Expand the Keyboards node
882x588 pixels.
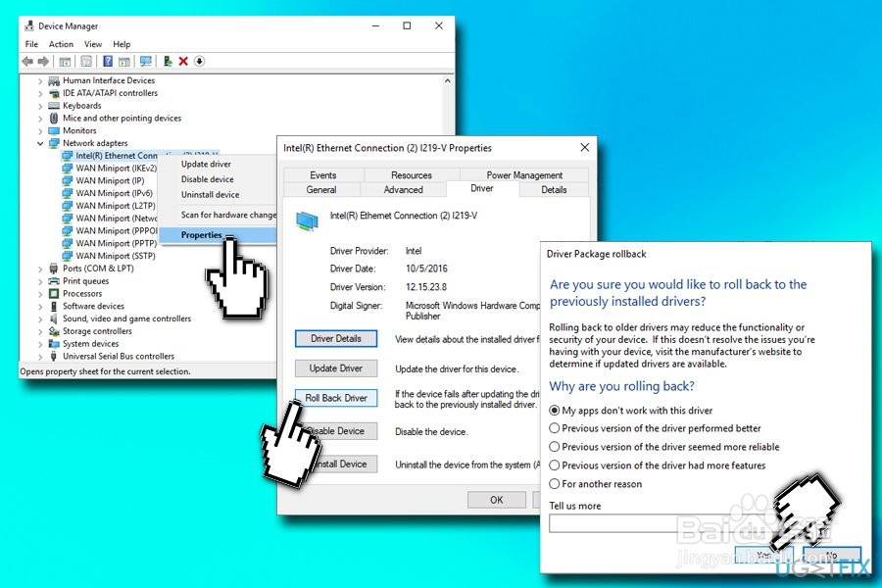(x=40, y=106)
